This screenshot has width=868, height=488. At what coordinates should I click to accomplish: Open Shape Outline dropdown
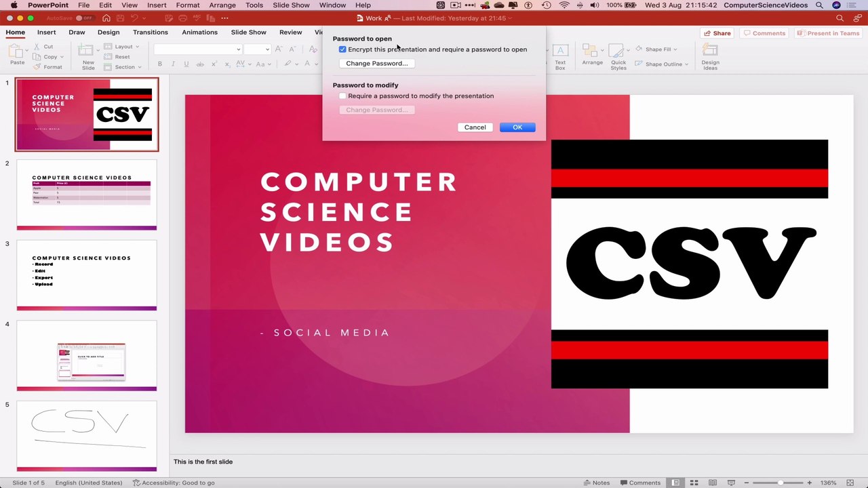point(661,64)
